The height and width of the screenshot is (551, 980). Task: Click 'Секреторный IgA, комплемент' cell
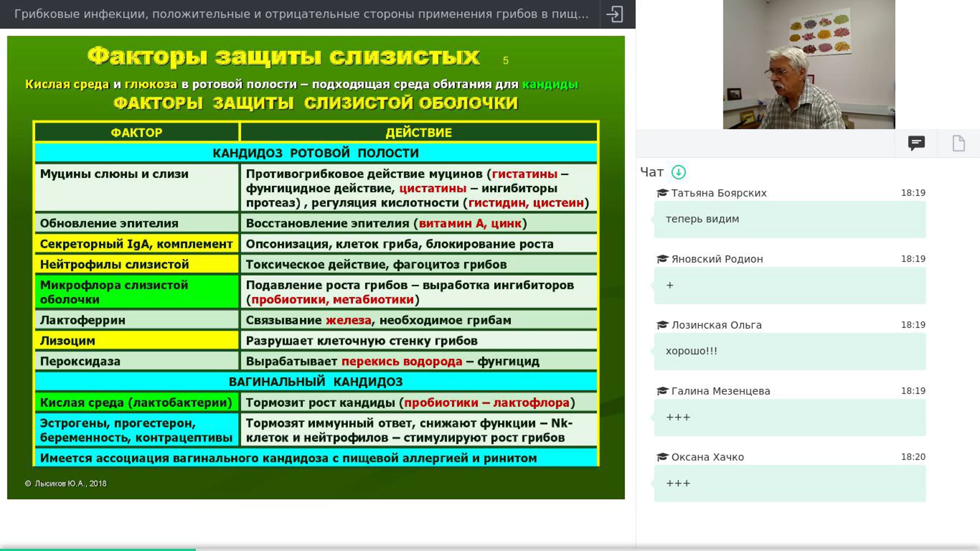tap(136, 244)
